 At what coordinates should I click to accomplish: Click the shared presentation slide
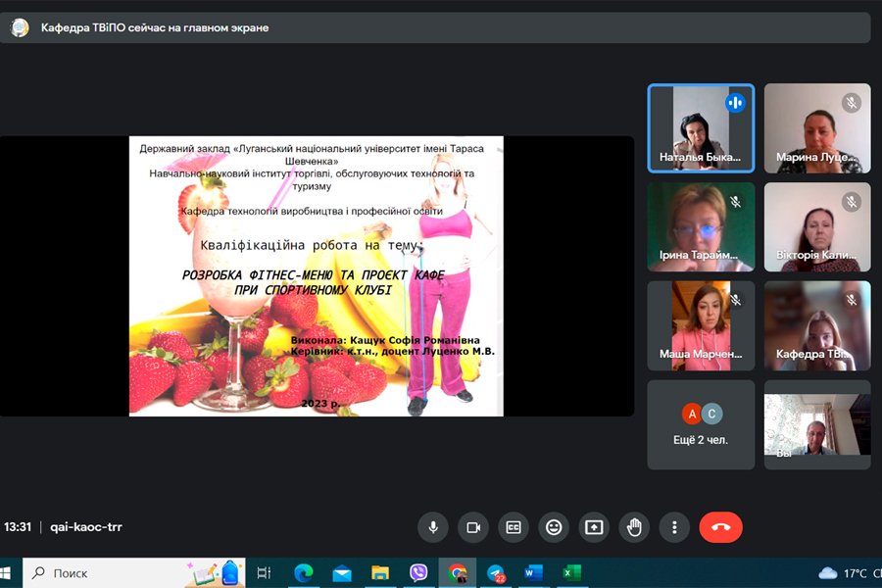pos(316,275)
